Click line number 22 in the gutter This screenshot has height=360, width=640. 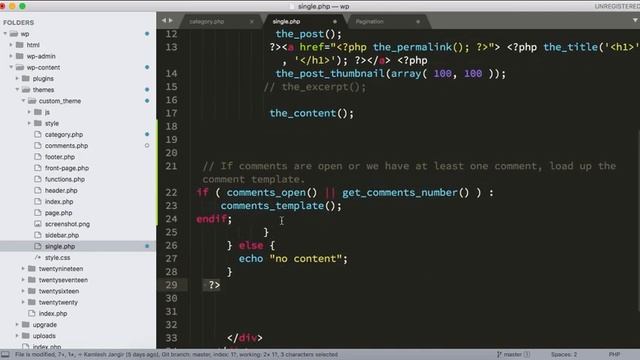[x=171, y=192]
